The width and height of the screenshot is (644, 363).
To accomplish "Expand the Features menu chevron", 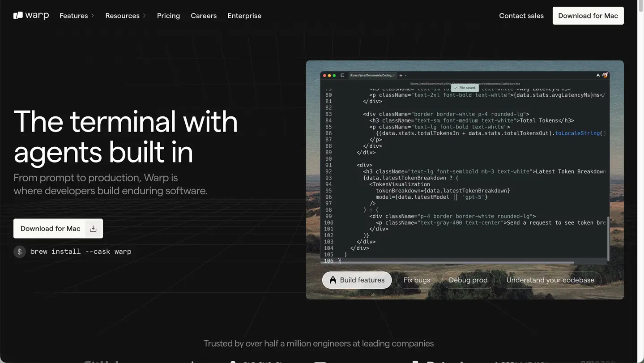I will coord(93,16).
